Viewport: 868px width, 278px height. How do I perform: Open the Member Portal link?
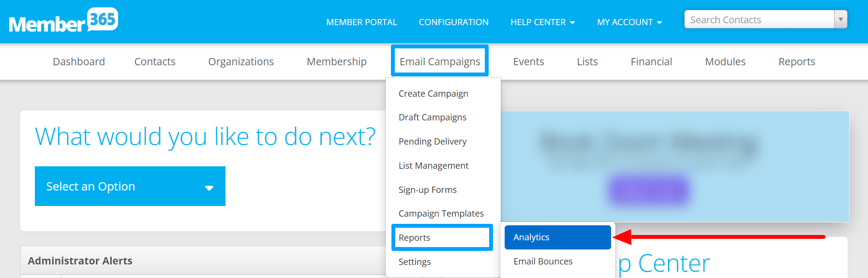(361, 22)
